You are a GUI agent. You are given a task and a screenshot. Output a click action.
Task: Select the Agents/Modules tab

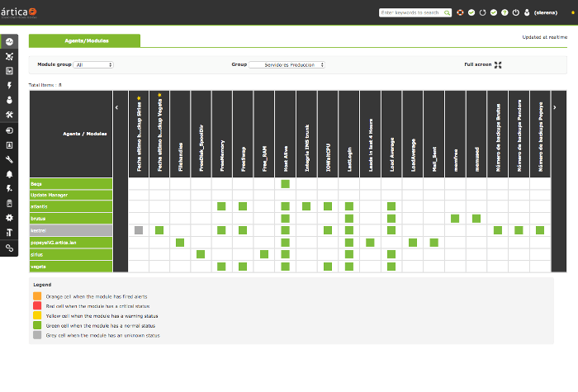(x=84, y=40)
